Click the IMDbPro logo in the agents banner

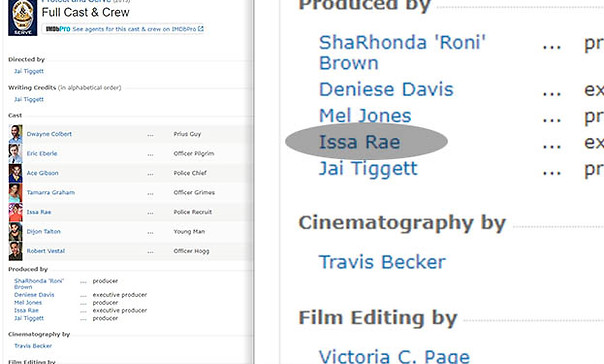click(58, 29)
